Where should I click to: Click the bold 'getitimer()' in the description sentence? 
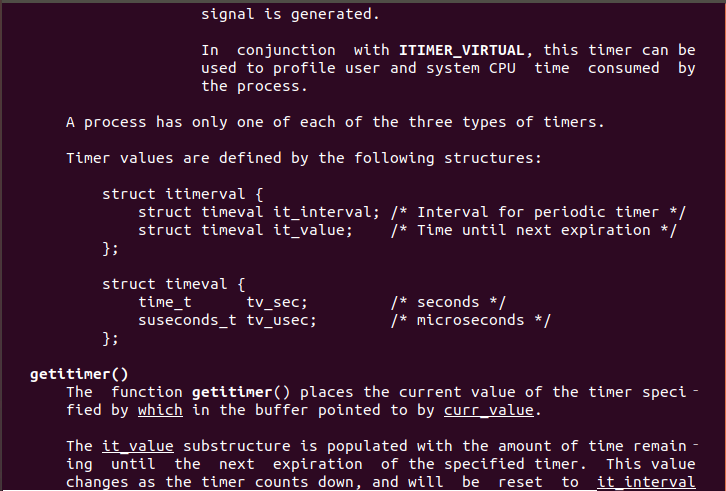[x=237, y=392]
